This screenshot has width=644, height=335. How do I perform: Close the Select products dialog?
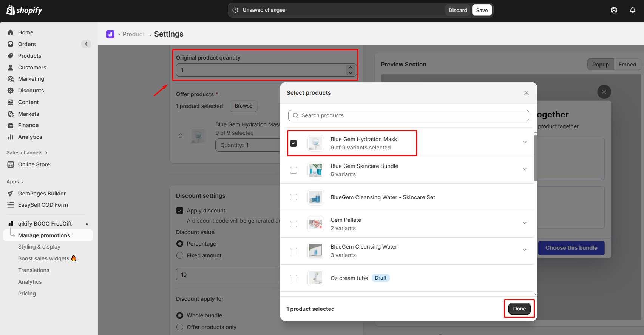526,93
